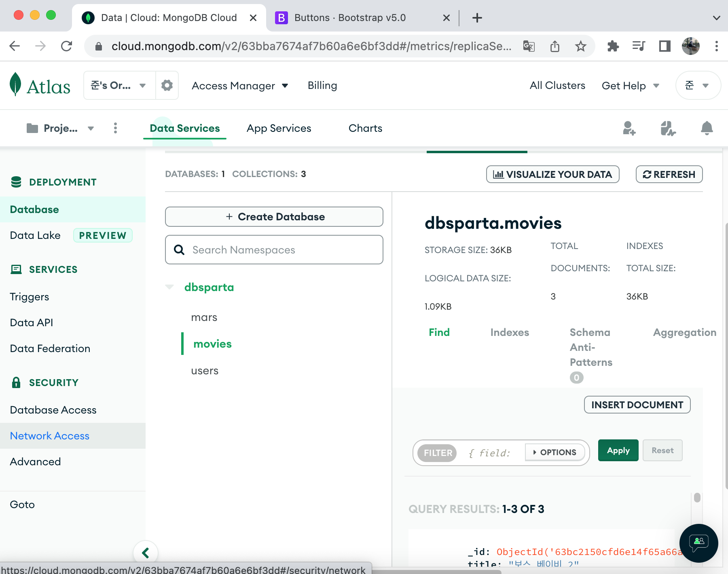Open the Billing link
Screen dimensions: 728x574
(x=322, y=85)
